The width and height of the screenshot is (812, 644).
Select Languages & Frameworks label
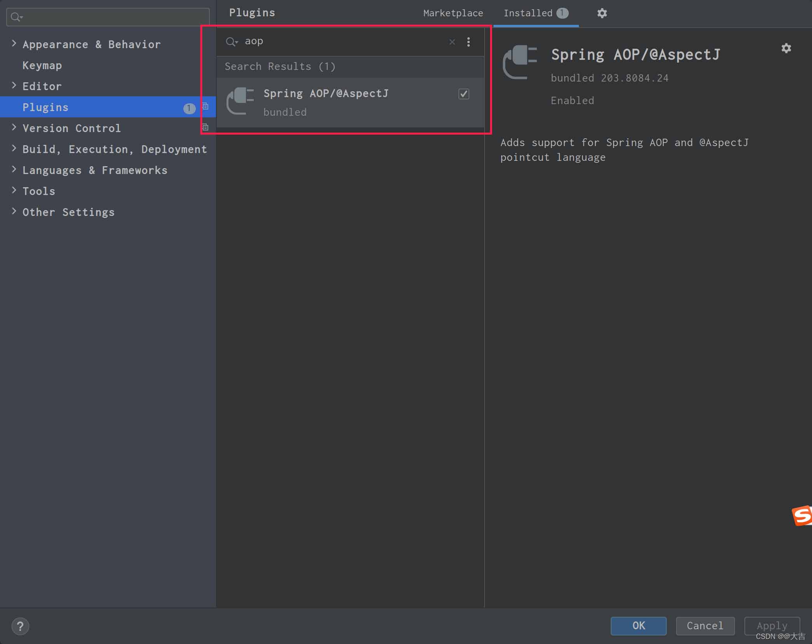coord(95,170)
